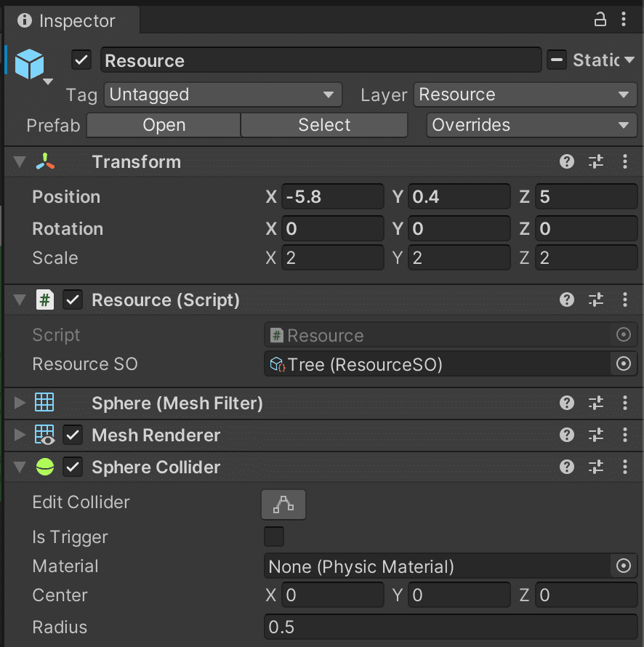Click the prefab Select button
Viewport: 644px width, 647px height.
click(x=324, y=125)
